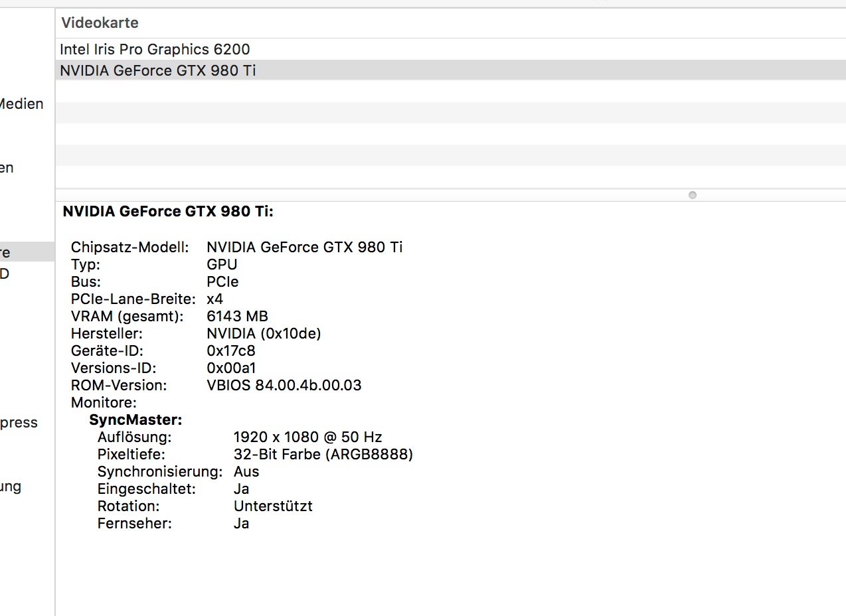Select the sidebar item ending in 'Medien'
The image size is (846, 616).
coord(22,104)
